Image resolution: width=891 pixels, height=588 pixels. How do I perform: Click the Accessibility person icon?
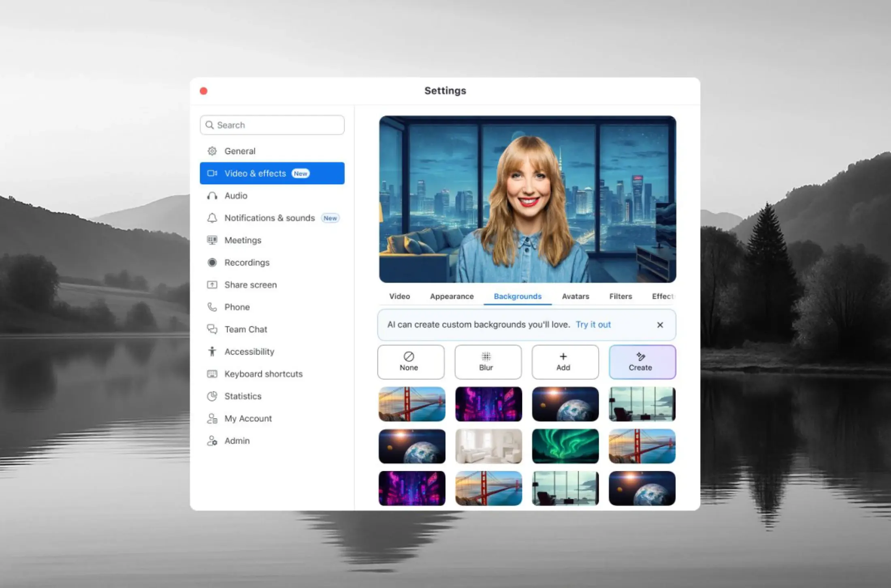(x=212, y=352)
